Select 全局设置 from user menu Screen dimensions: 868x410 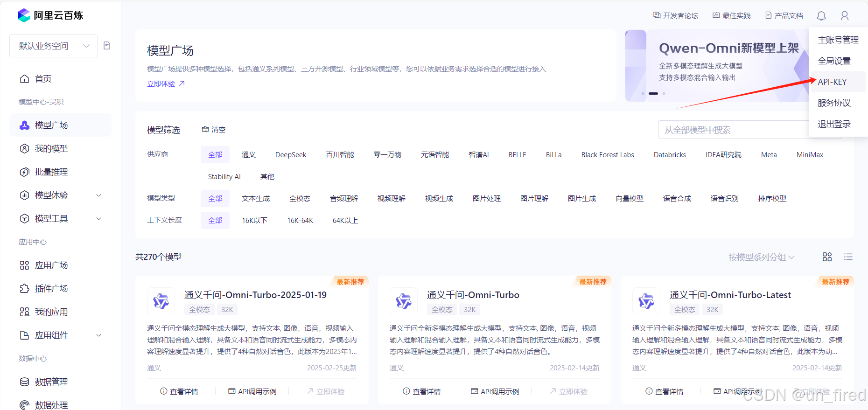tap(838, 61)
